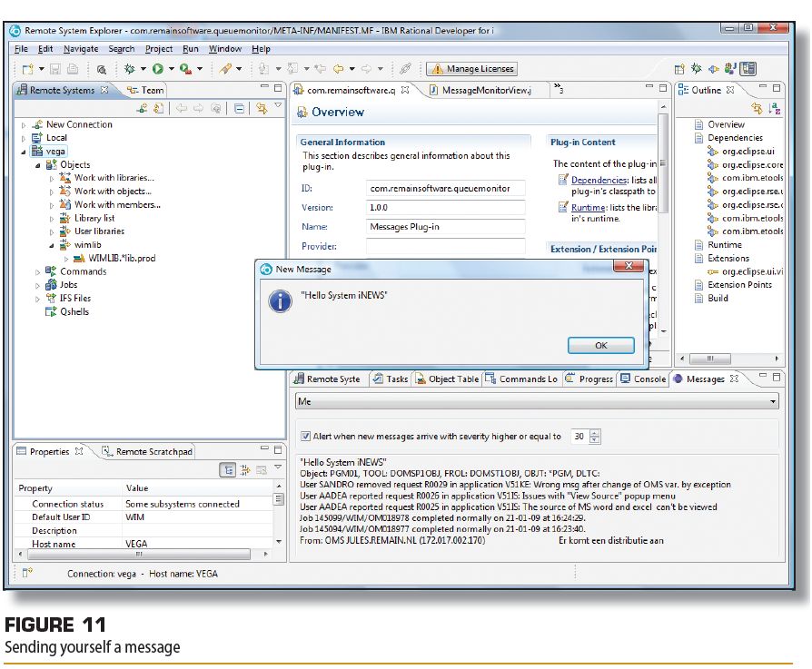Expand the New Connection tree node
This screenshot has height=669, width=812.
pyautogui.click(x=24, y=124)
